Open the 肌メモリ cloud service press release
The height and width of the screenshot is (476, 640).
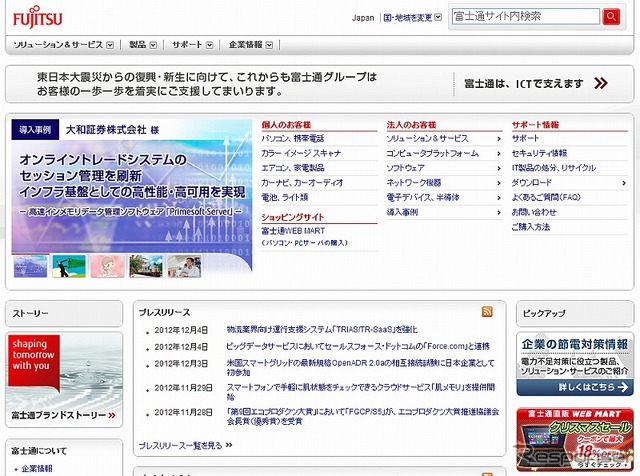[361, 391]
